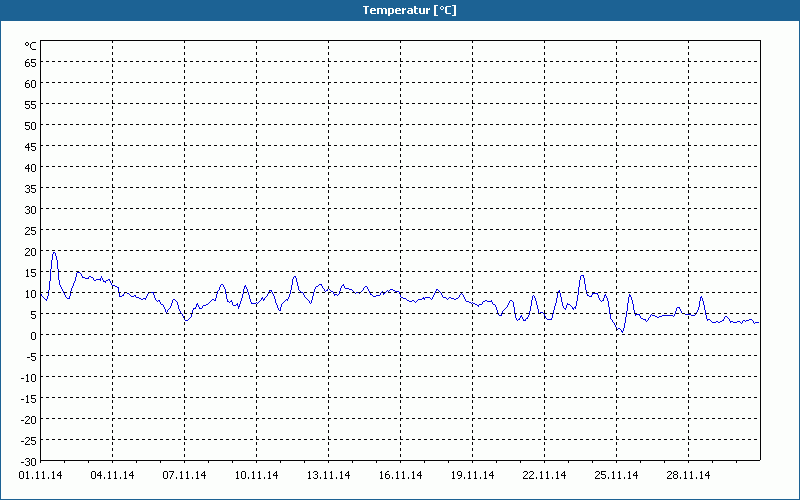Click the 07.11.14 date label
Viewport: 800px width, 500px height.
point(185,475)
